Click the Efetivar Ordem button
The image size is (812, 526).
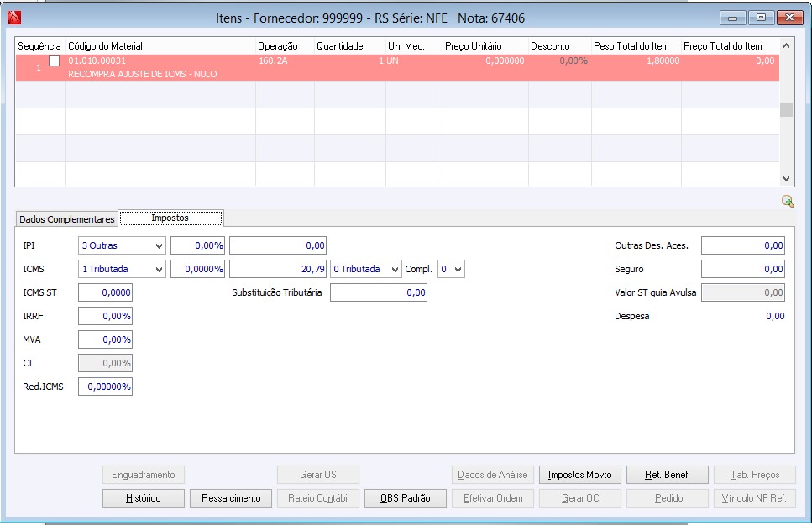(492, 498)
